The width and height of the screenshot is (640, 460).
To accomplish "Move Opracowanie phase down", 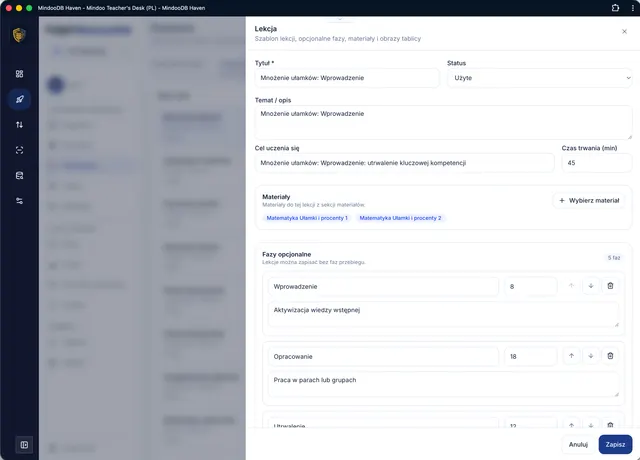I will click(x=591, y=356).
